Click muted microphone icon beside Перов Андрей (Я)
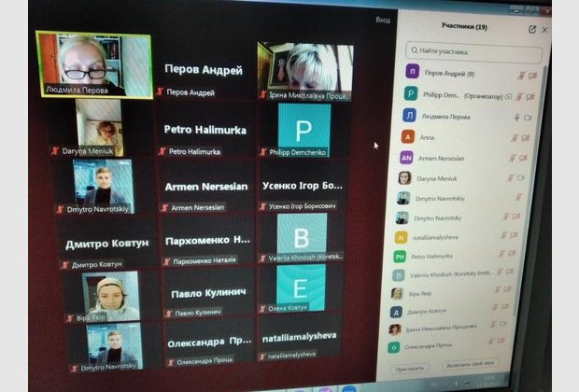Viewport: 579px width, 392px height. pyautogui.click(x=521, y=76)
